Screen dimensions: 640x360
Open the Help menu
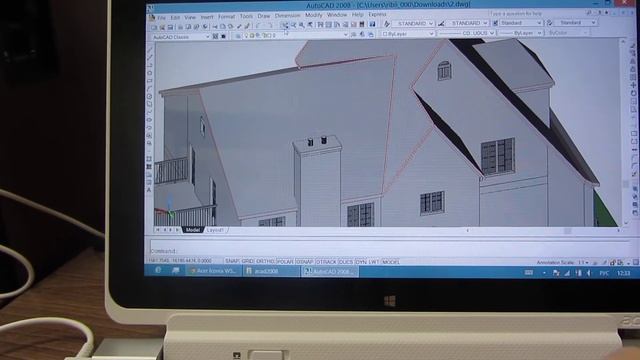358,14
